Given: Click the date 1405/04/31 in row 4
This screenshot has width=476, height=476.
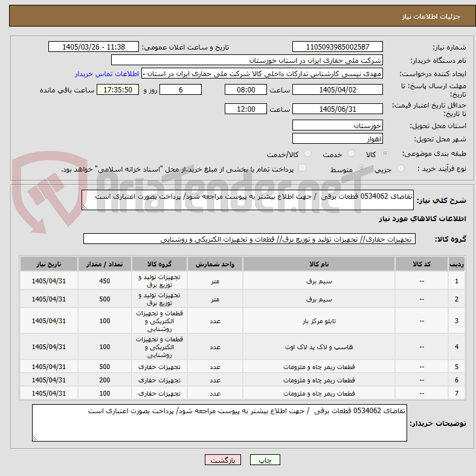Looking at the screenshot, I should coord(49,347).
